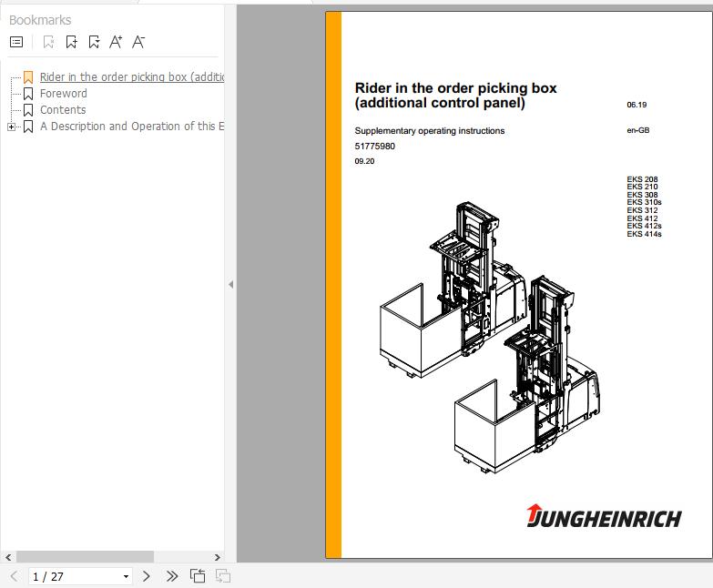The height and width of the screenshot is (588, 713).
Task: Click the EKS 312 model text
Action: [642, 210]
